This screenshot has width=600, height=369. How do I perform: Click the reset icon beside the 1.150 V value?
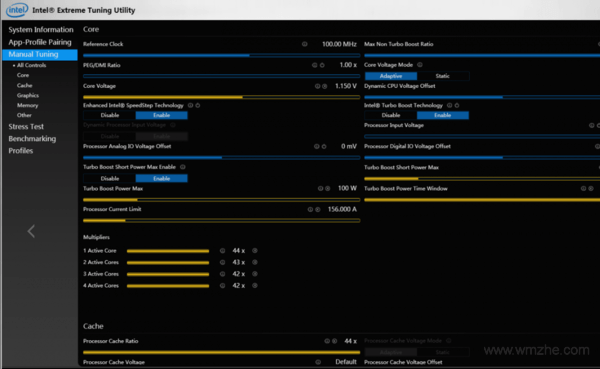(x=324, y=86)
